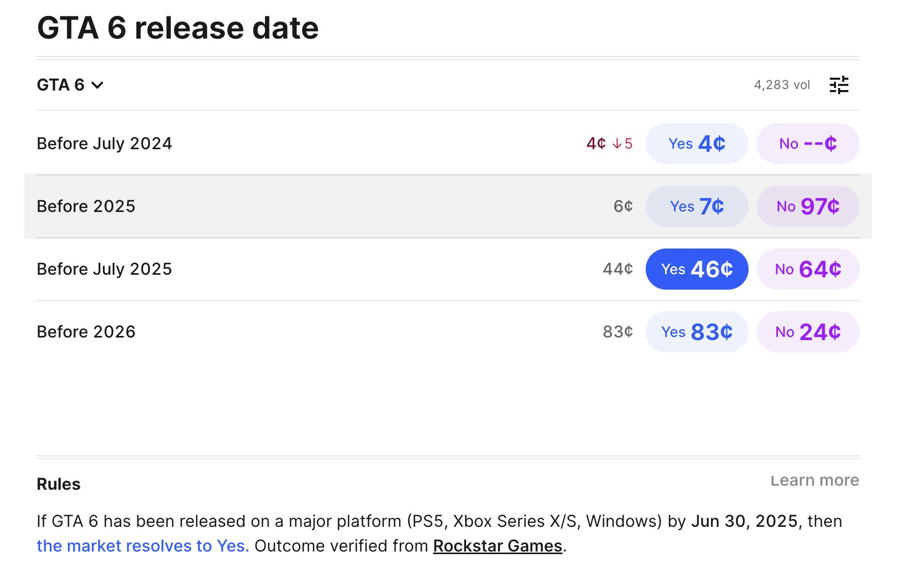Click the 4,283 vol volume text
924x568 pixels.
[781, 85]
